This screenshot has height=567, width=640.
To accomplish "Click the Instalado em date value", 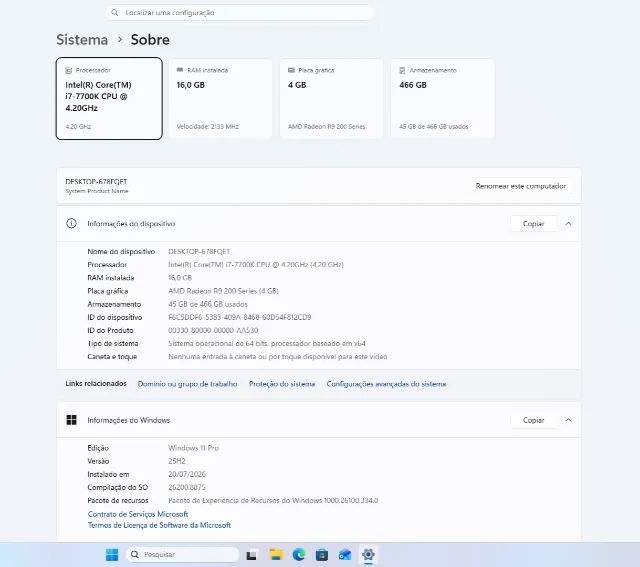I will (187, 474).
